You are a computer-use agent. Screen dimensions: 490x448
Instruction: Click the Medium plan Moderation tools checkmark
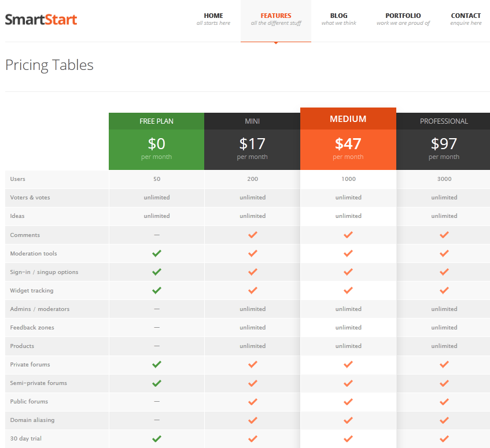click(x=348, y=254)
